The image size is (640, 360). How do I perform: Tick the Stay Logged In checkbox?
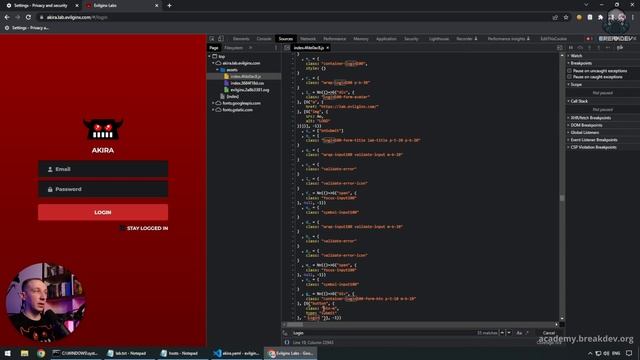122,228
